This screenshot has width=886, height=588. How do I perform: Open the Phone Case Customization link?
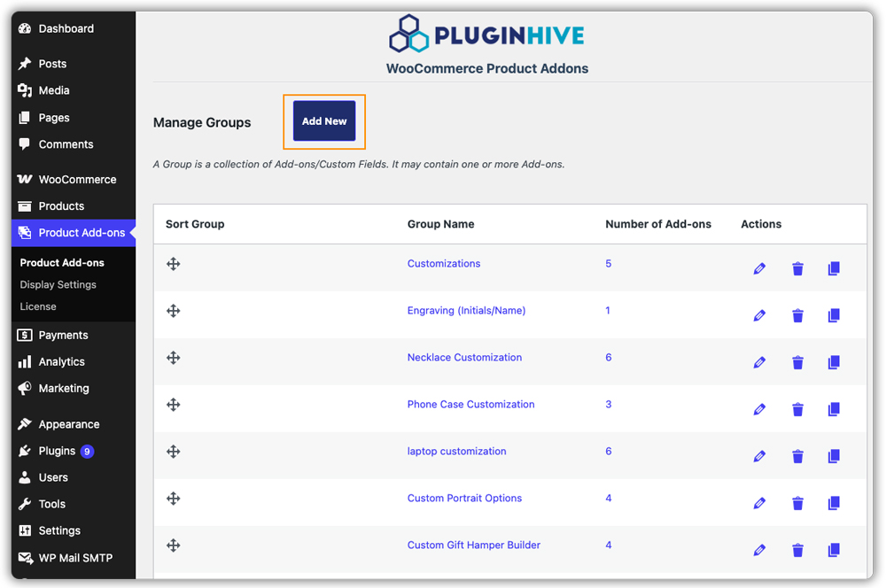coord(470,405)
